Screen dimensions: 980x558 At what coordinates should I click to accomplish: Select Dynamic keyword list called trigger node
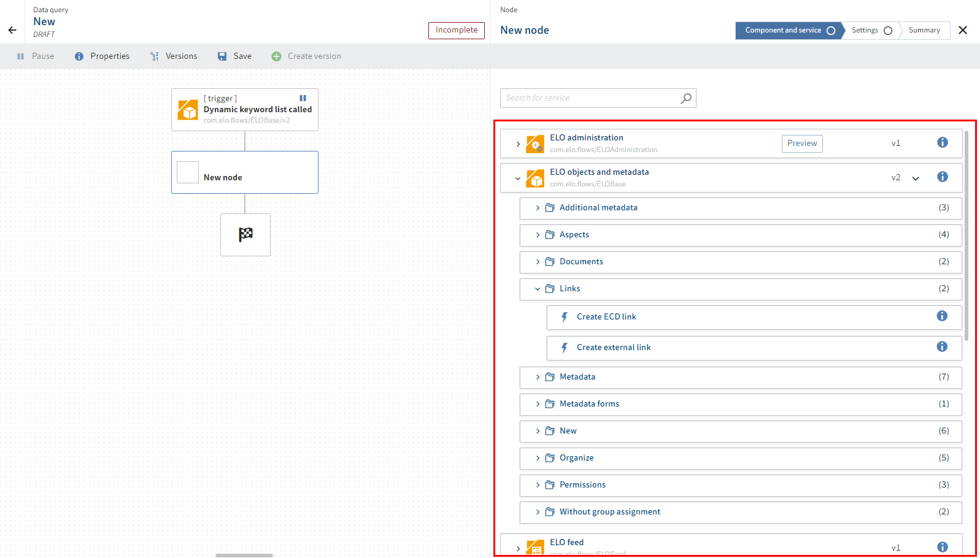point(245,110)
